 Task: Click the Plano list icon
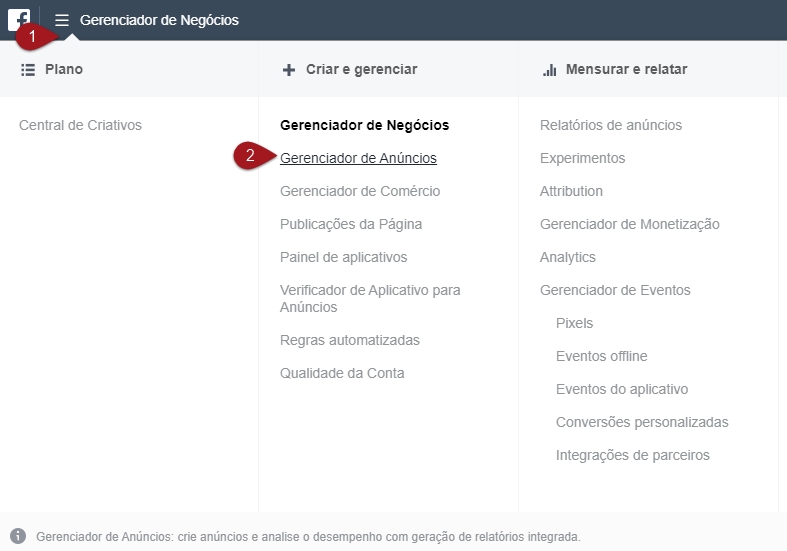[28, 70]
